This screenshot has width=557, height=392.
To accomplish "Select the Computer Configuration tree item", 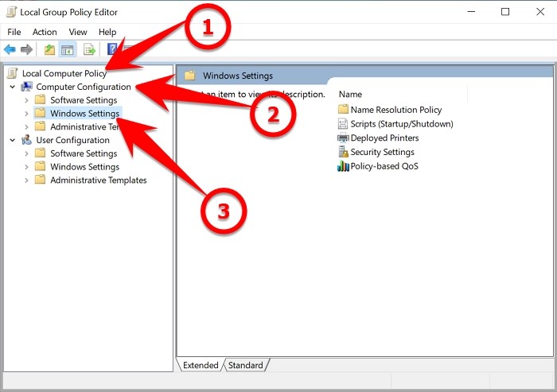I will pyautogui.click(x=84, y=87).
